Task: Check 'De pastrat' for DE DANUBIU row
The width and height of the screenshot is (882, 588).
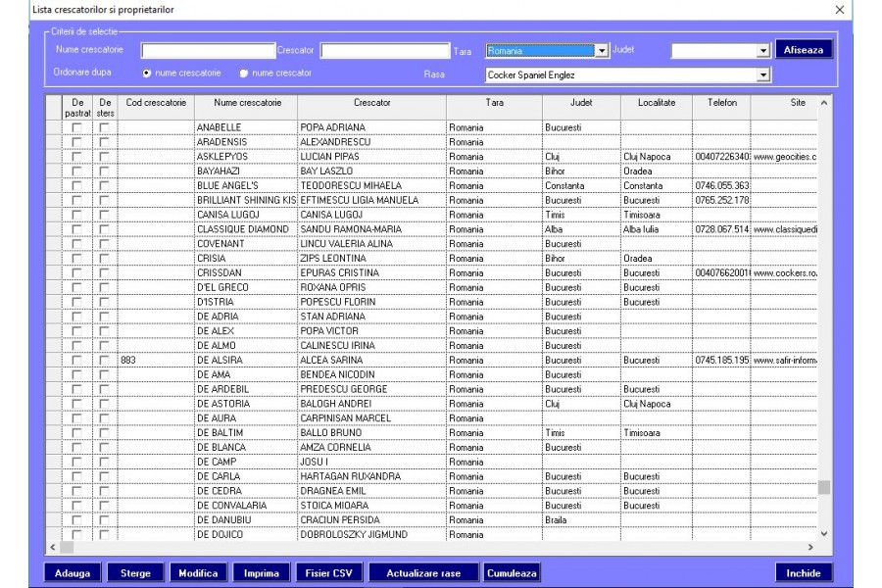Action: (x=76, y=520)
